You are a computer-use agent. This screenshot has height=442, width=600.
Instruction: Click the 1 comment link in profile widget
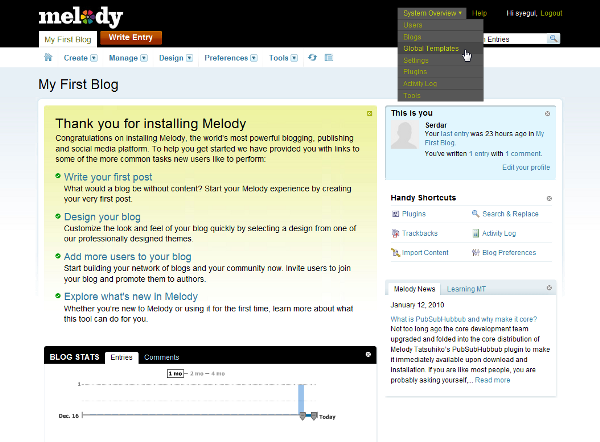(x=523, y=153)
